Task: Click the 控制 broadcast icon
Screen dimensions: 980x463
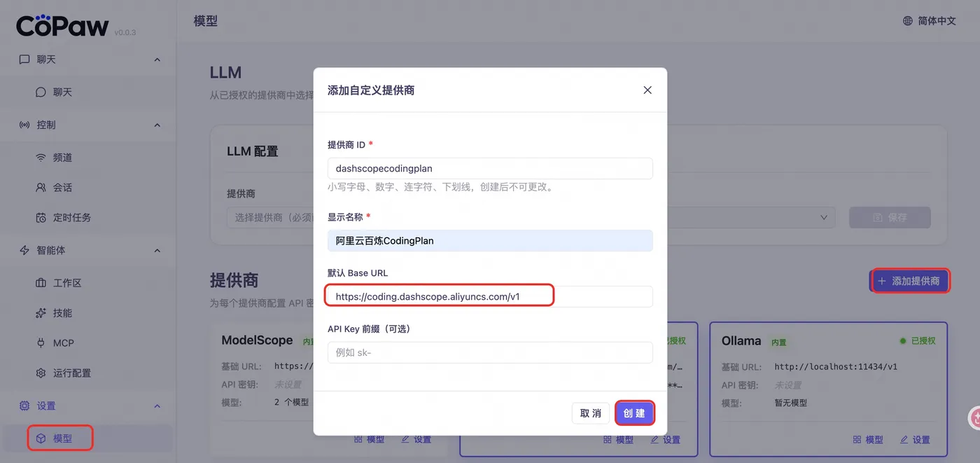Action: [24, 125]
